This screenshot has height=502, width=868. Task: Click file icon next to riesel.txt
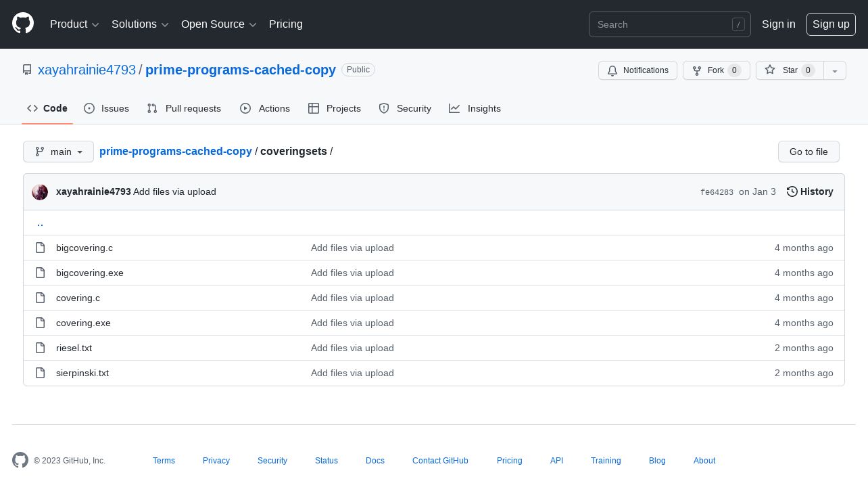point(40,348)
